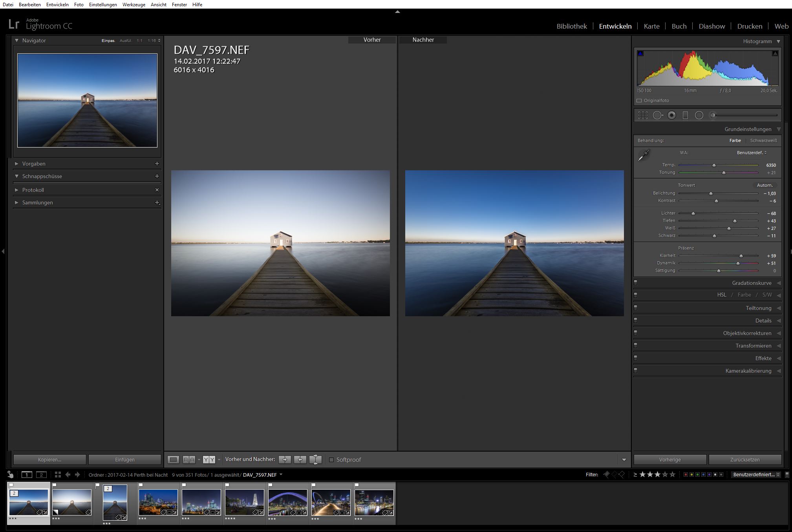Open the WA Benutzerdef. dropdown
792x532 pixels.
(752, 153)
